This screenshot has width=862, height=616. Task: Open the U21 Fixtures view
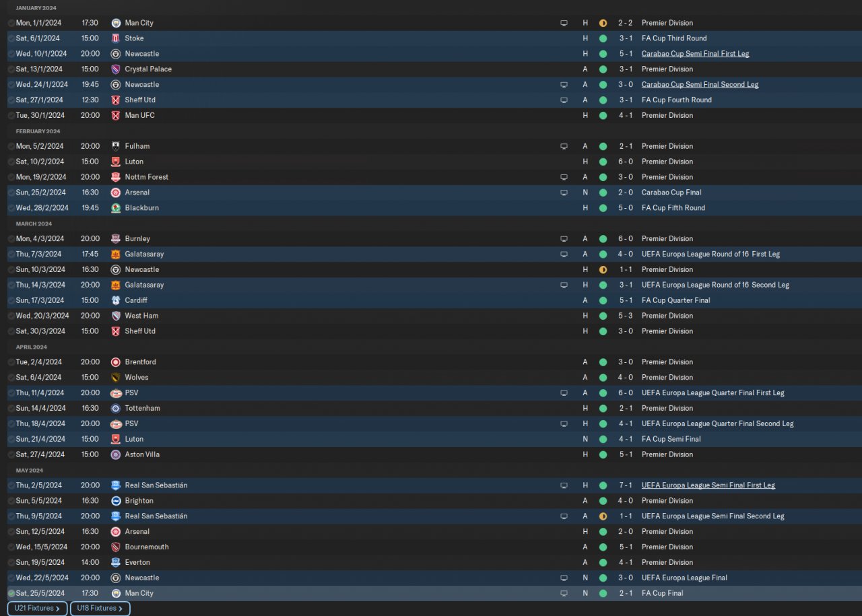[x=37, y=609]
